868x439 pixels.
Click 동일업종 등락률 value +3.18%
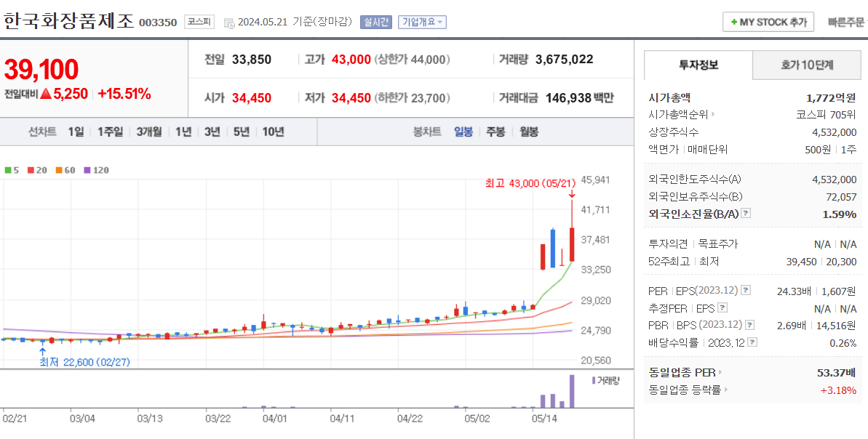point(839,390)
